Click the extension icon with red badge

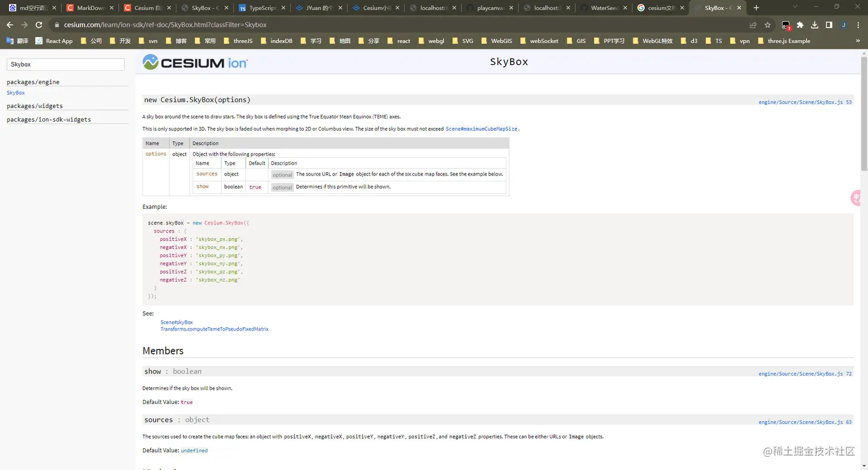(786, 25)
